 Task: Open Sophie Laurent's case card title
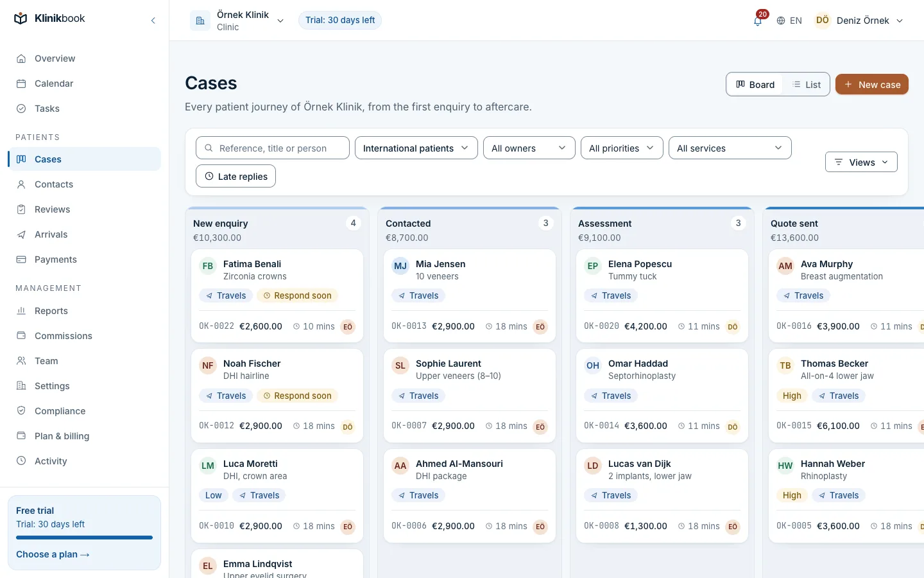click(449, 363)
